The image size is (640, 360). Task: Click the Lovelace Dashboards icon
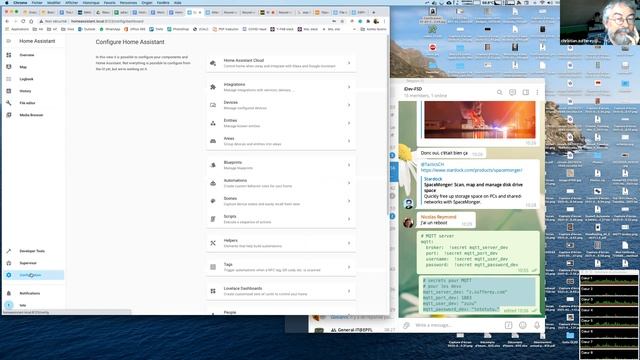213,291
